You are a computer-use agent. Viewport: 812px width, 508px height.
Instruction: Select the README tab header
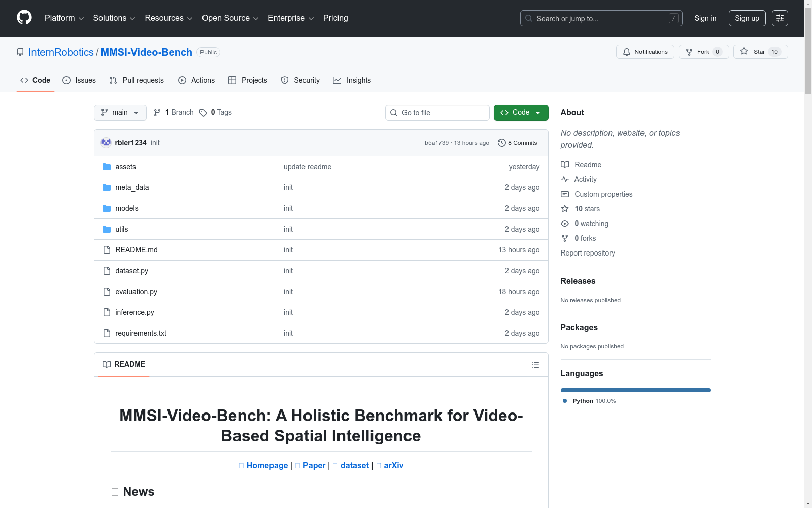[x=124, y=364]
